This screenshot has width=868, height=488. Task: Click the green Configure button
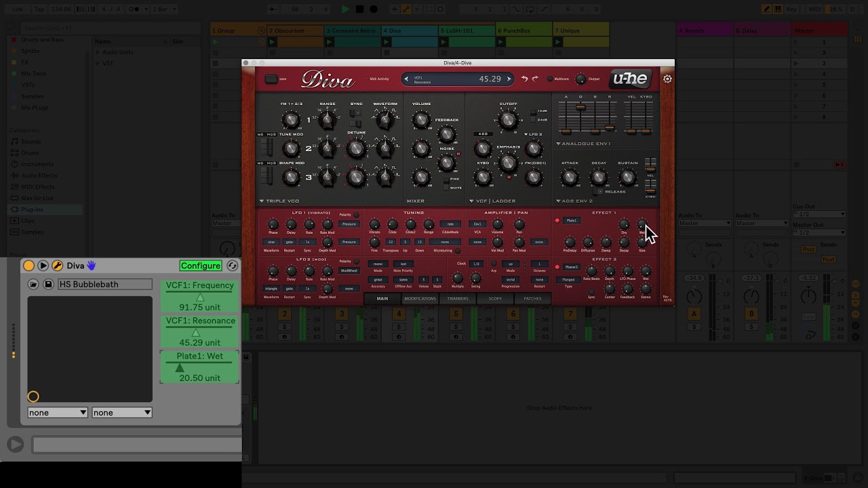(201, 266)
